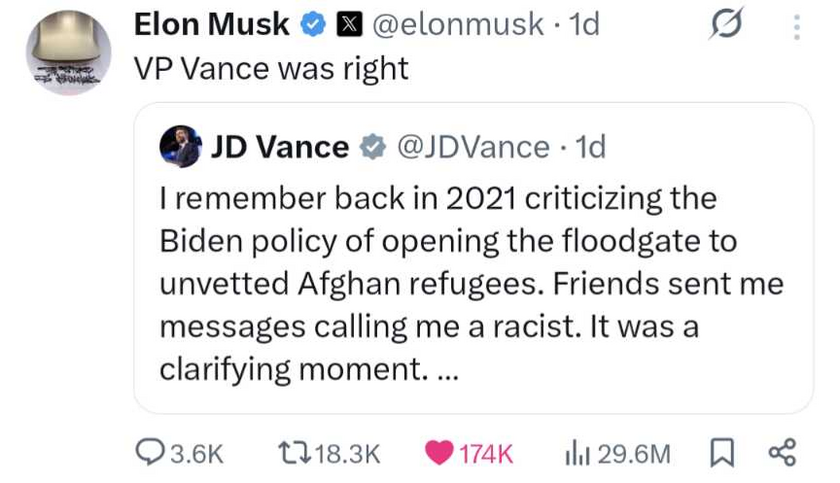Open the @JDVance handle link
The width and height of the screenshot is (840, 483).
click(x=473, y=148)
